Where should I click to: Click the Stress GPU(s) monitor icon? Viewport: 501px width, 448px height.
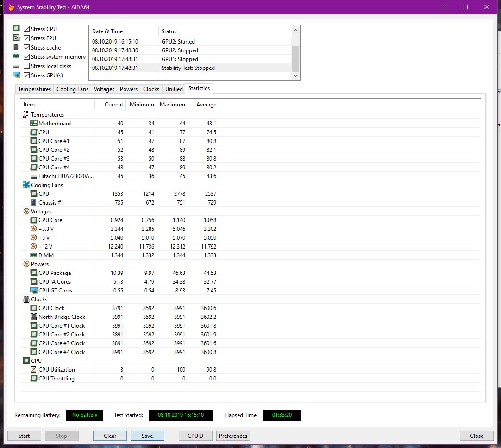(x=16, y=75)
